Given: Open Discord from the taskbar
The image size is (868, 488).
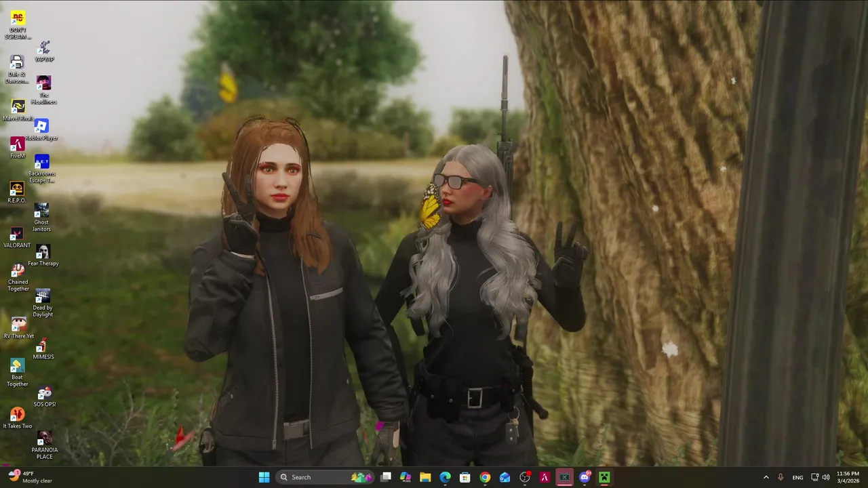Looking at the screenshot, I should click(x=585, y=477).
